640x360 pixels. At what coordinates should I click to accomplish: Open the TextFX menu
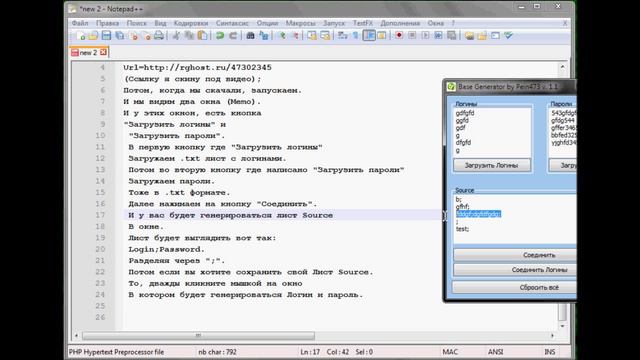pyautogui.click(x=363, y=23)
